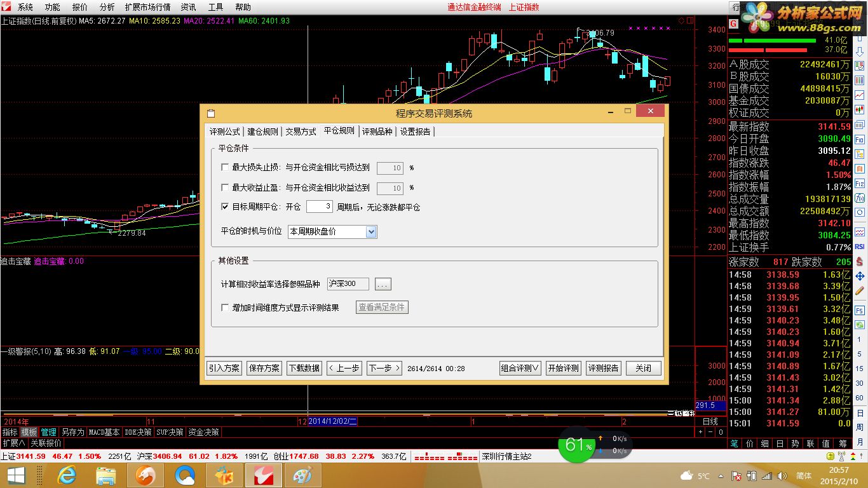The image size is (868, 488).
Task: Click the colored grid table icon
Action: [x=860, y=80]
